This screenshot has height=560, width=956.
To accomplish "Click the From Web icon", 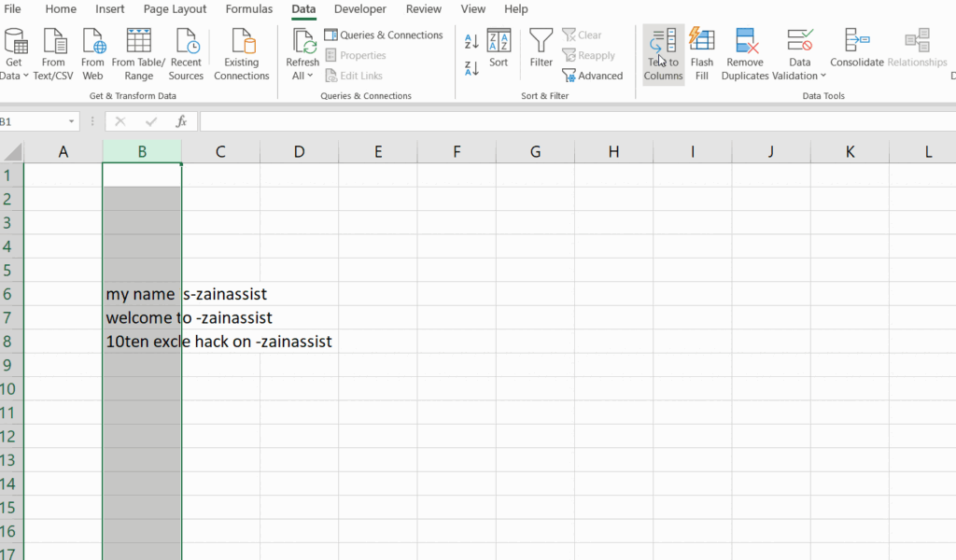I will [93, 42].
